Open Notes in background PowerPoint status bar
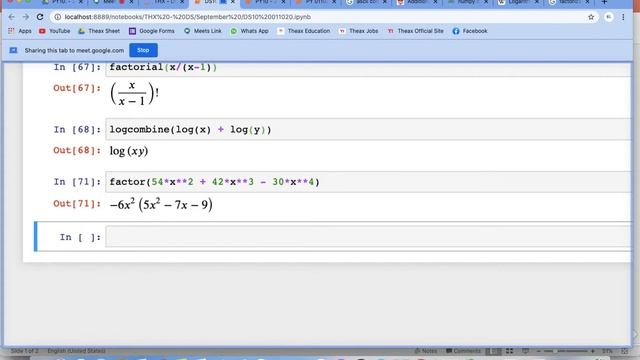 (425, 351)
